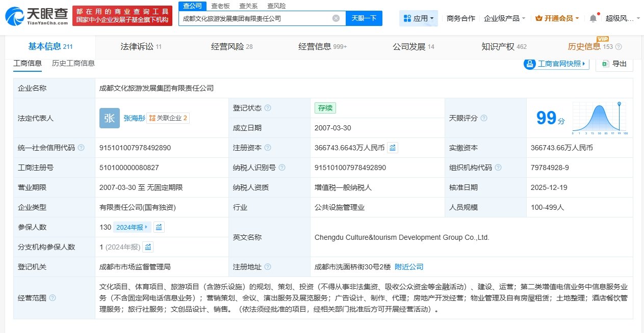Click help icon next to 经营范围

pyautogui.click(x=53, y=298)
